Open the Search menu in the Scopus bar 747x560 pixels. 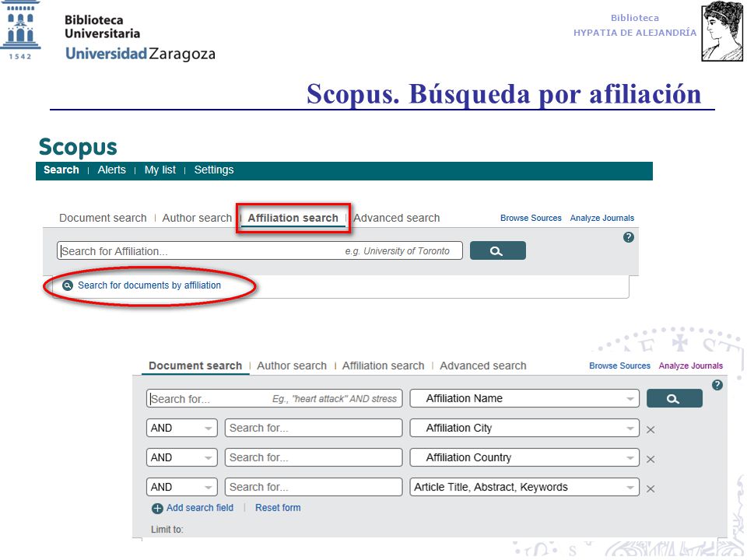61,170
